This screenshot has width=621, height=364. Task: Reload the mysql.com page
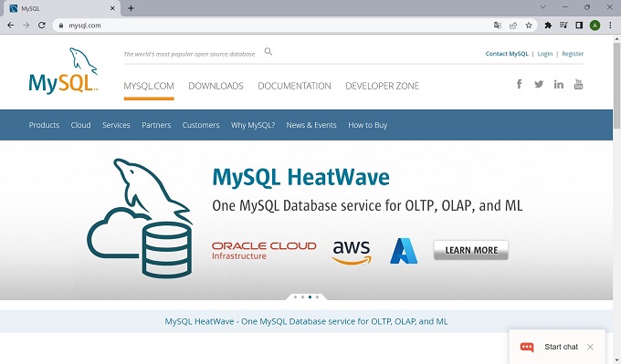click(x=42, y=26)
